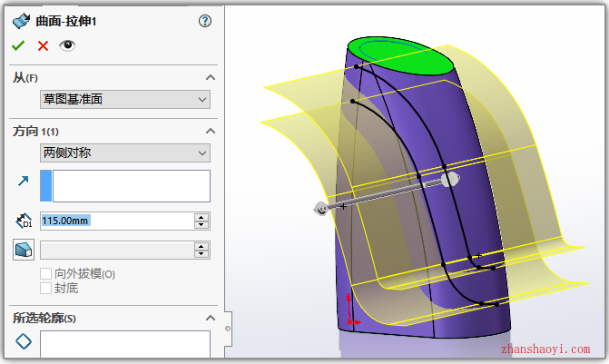Click the panel splitter collapse handle
Viewport: 609px width, 364px height.
[228, 329]
